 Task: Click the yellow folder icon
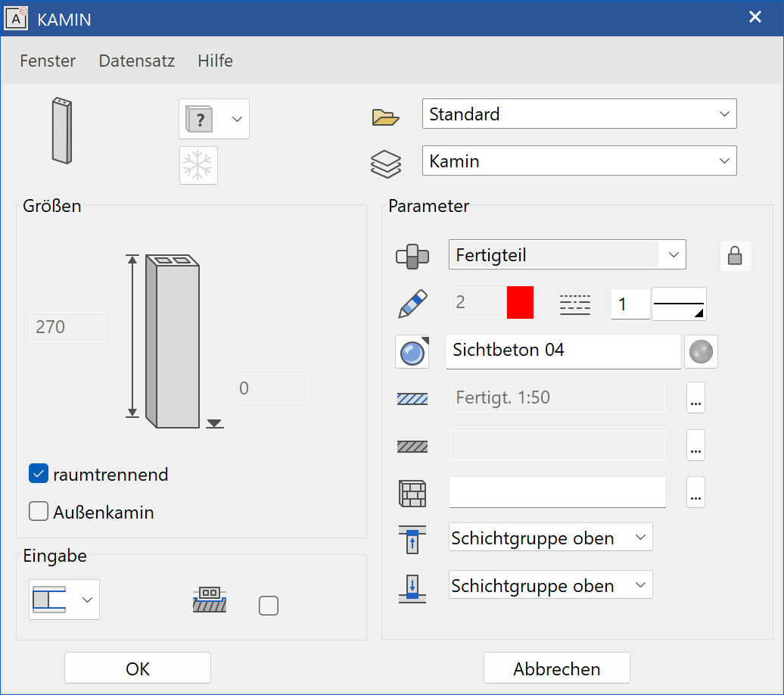pyautogui.click(x=385, y=116)
